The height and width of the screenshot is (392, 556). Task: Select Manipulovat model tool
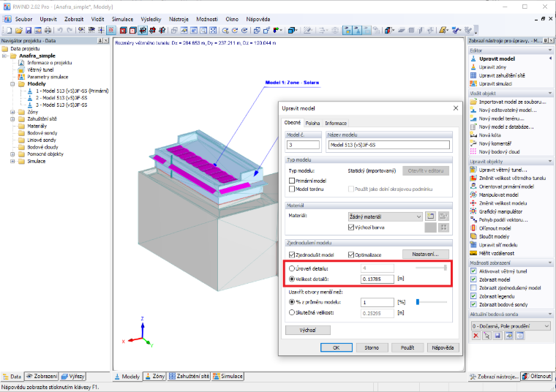click(x=498, y=195)
